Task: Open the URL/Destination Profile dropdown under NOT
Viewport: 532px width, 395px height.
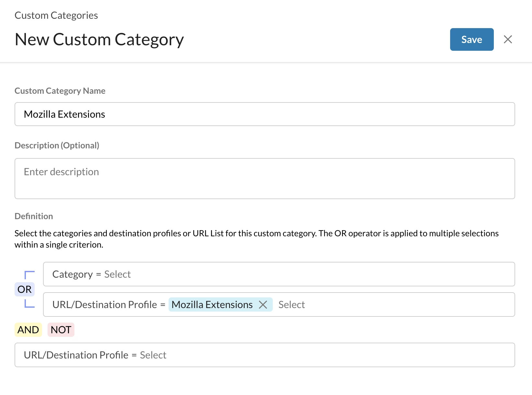Action: tap(153, 355)
